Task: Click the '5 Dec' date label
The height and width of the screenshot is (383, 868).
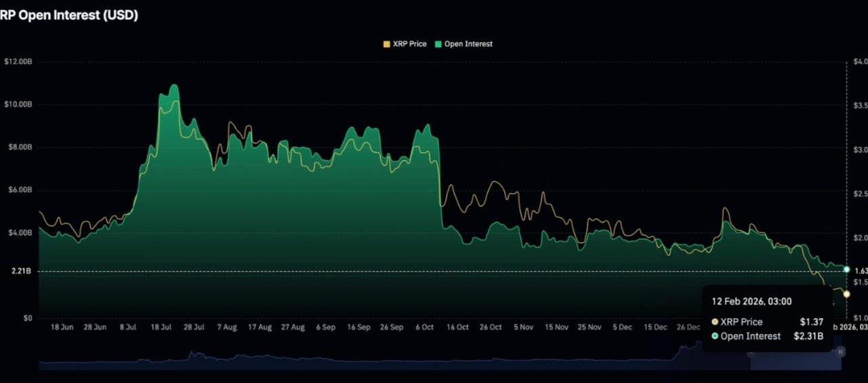Action: click(622, 327)
